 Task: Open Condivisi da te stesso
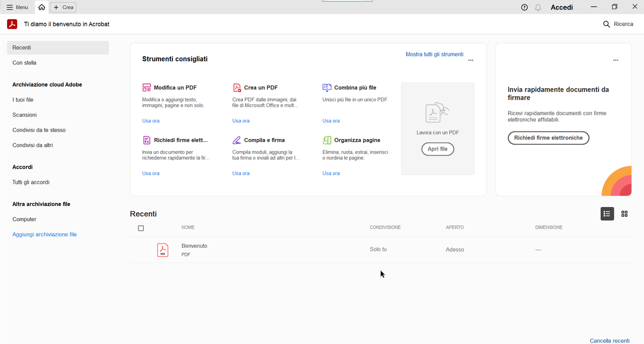click(39, 130)
